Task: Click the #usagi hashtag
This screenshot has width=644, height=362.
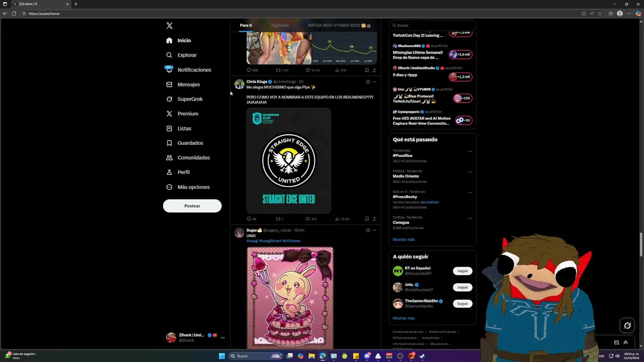Action: (252, 241)
